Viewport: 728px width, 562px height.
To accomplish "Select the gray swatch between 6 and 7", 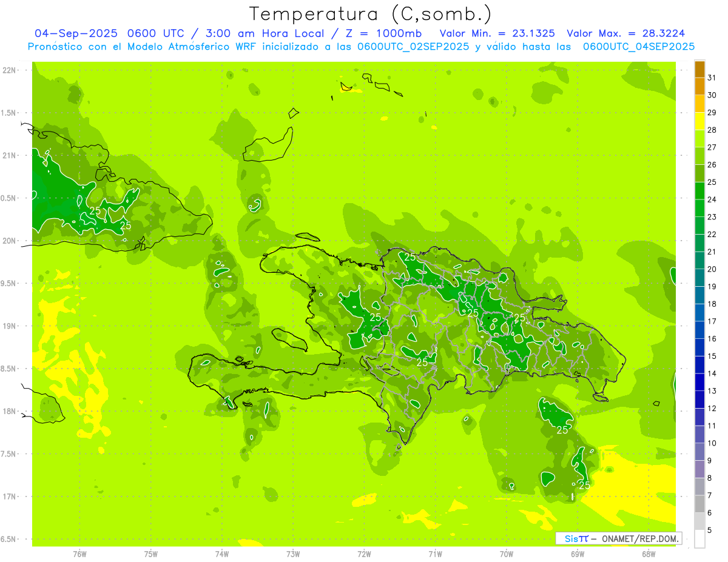I will click(699, 504).
